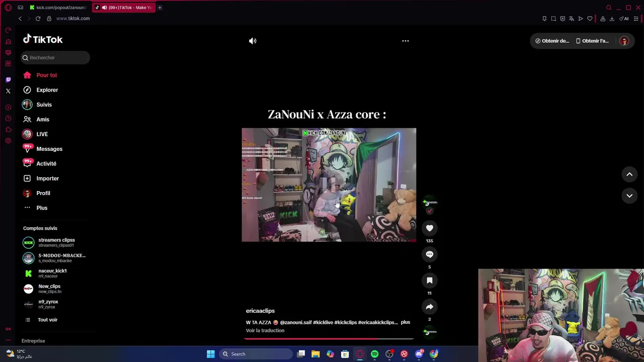Click the taskbar Search box
The height and width of the screenshot is (362, 644).
256,354
